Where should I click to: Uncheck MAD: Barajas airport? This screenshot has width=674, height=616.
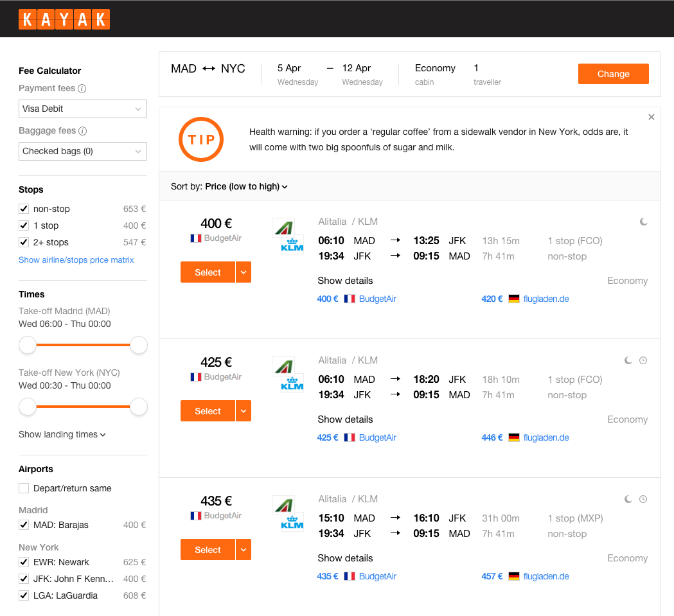coord(24,525)
